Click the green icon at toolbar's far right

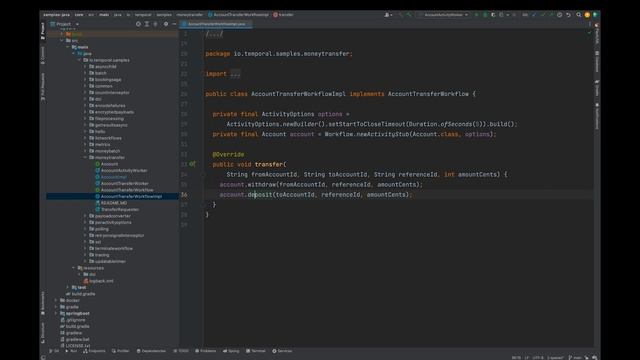tap(595, 15)
